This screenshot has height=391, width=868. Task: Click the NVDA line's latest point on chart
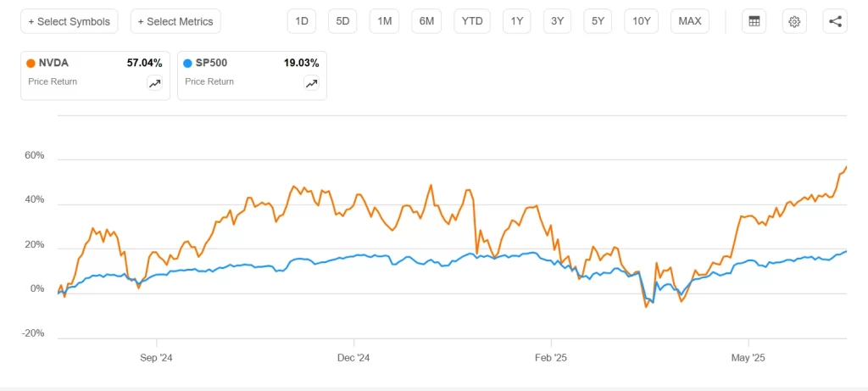(846, 167)
